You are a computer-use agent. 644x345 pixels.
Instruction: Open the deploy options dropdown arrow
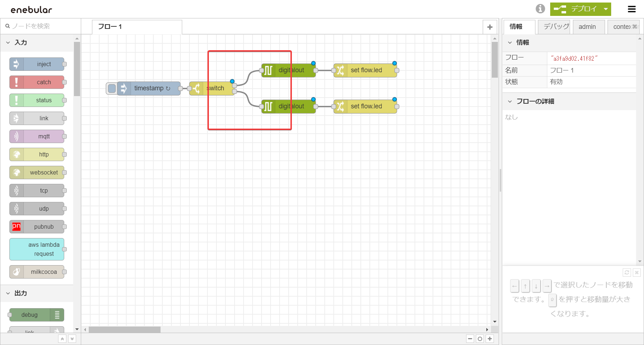[606, 9]
